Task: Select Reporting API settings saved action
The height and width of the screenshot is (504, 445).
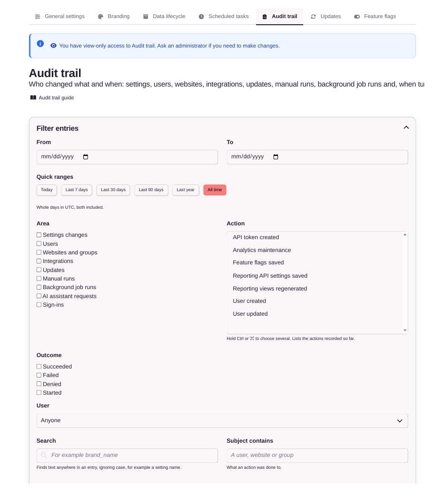Action: 315,276
